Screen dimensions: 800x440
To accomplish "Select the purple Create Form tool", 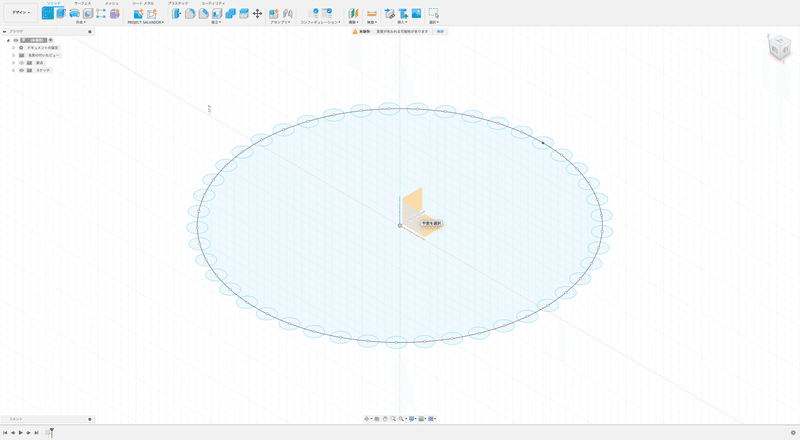I will (115, 14).
